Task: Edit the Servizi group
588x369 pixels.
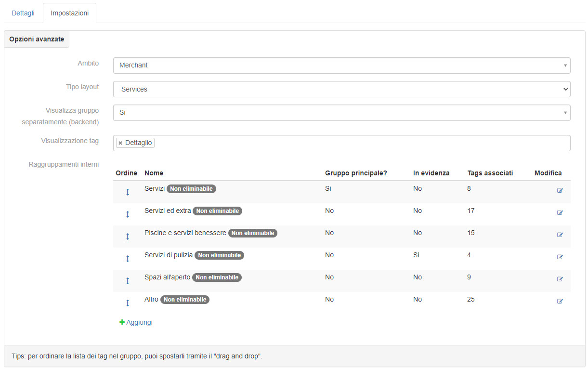Action: 560,190
